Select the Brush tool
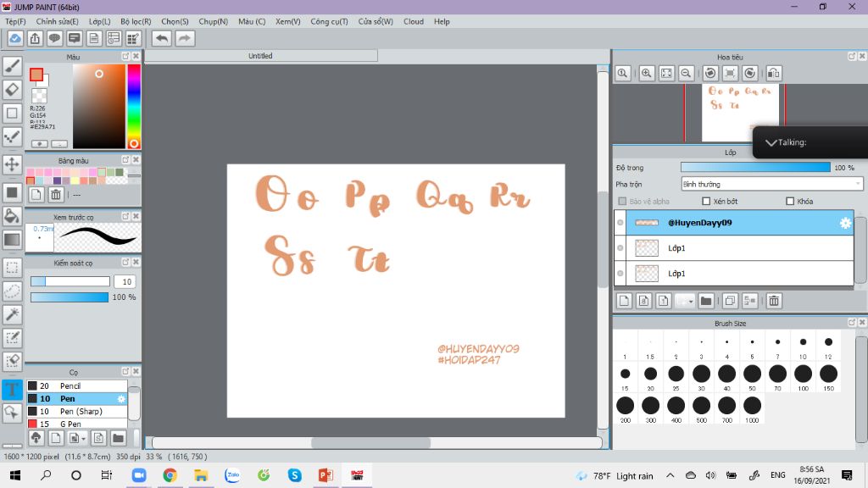The height and width of the screenshot is (488, 868). (12, 66)
